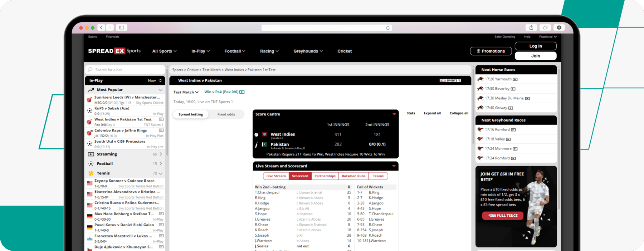Open the Test Match dropdown
644x251 pixels.
coord(186,92)
